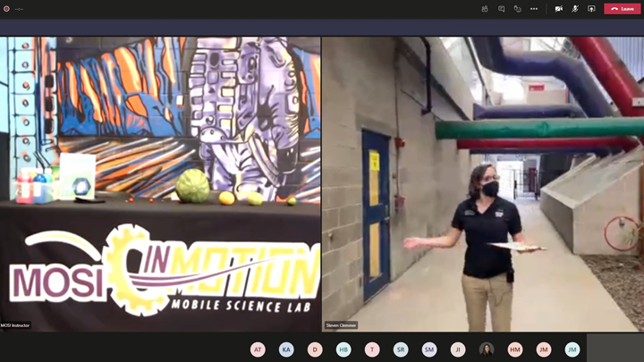The height and width of the screenshot is (362, 644).
Task: Select participant avatar JI
Action: tap(458, 349)
